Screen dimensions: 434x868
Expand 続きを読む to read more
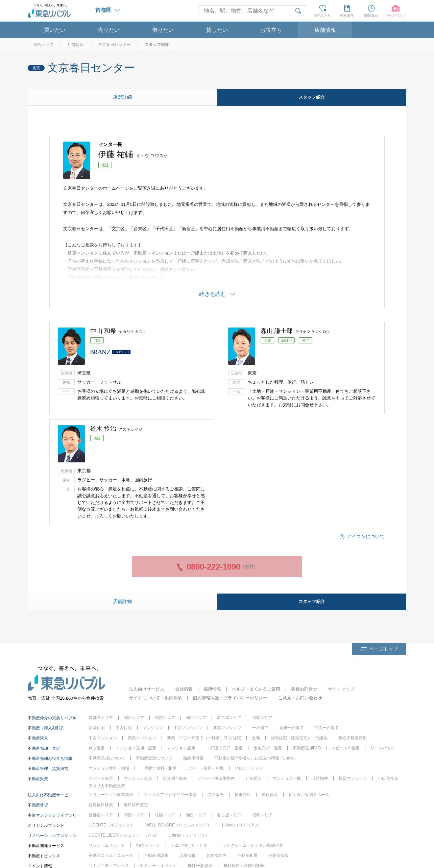click(x=217, y=294)
